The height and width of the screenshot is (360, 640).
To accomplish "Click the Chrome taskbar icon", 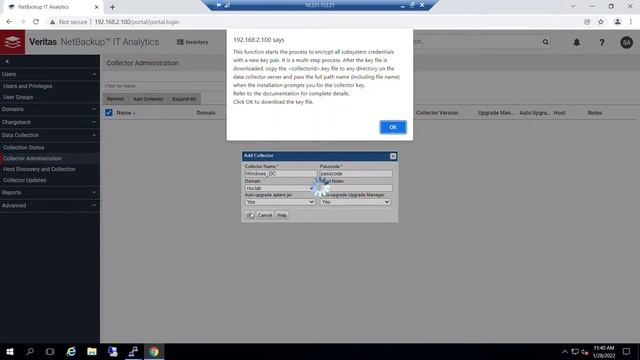I will pos(154,351).
